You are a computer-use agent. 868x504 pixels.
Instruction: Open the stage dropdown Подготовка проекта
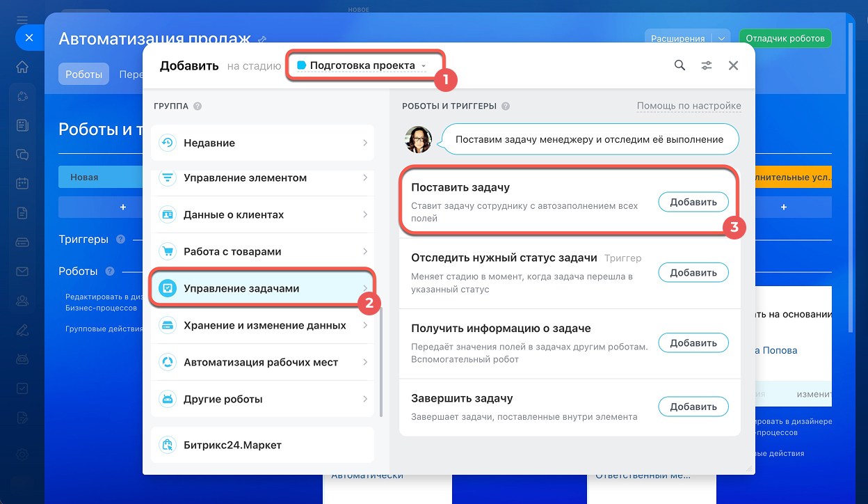[x=363, y=65]
